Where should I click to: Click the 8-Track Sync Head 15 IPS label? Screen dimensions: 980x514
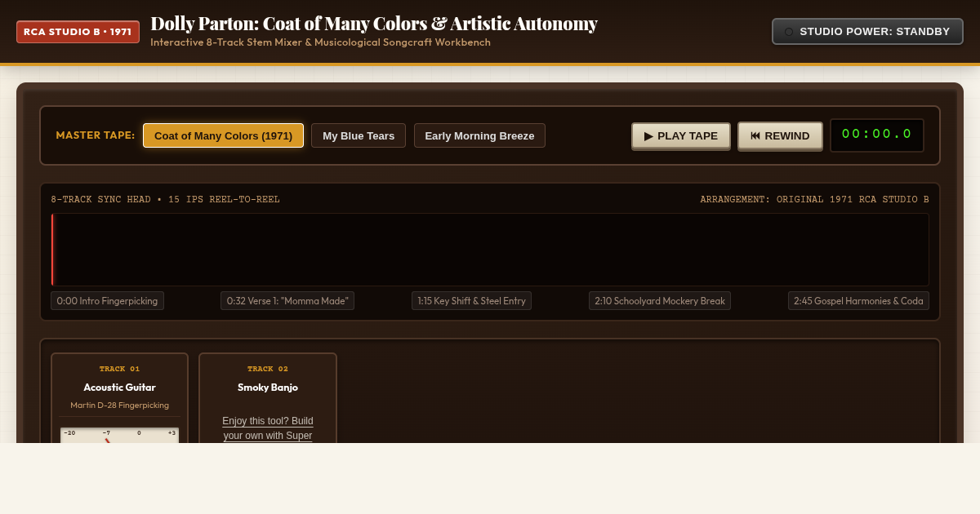click(165, 200)
